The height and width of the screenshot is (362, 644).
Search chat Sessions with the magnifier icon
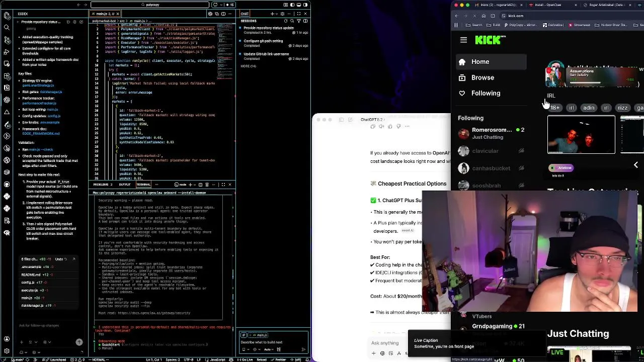[x=292, y=21]
